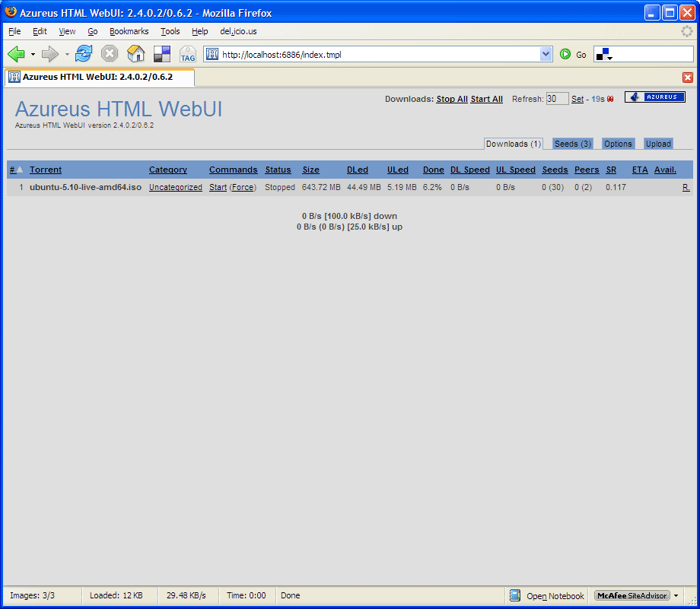Screen dimensions: 700x609
Task: Open the Tools menu
Action: [170, 31]
